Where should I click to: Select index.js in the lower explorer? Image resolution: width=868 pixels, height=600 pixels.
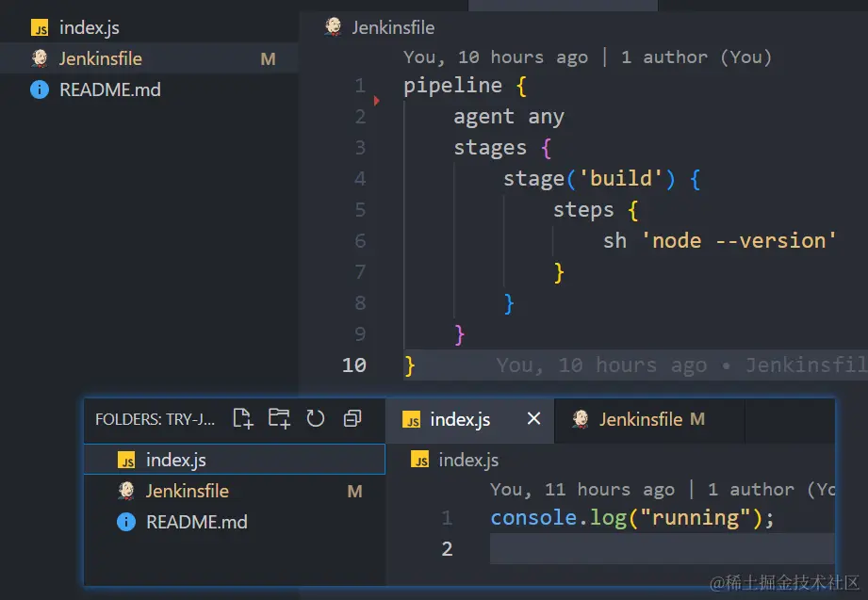[234, 460]
